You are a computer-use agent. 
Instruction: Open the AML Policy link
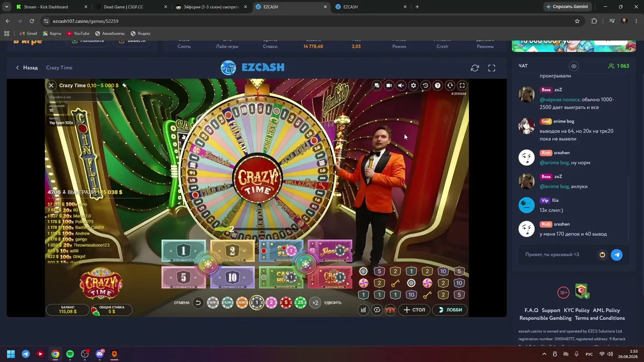(x=606, y=310)
